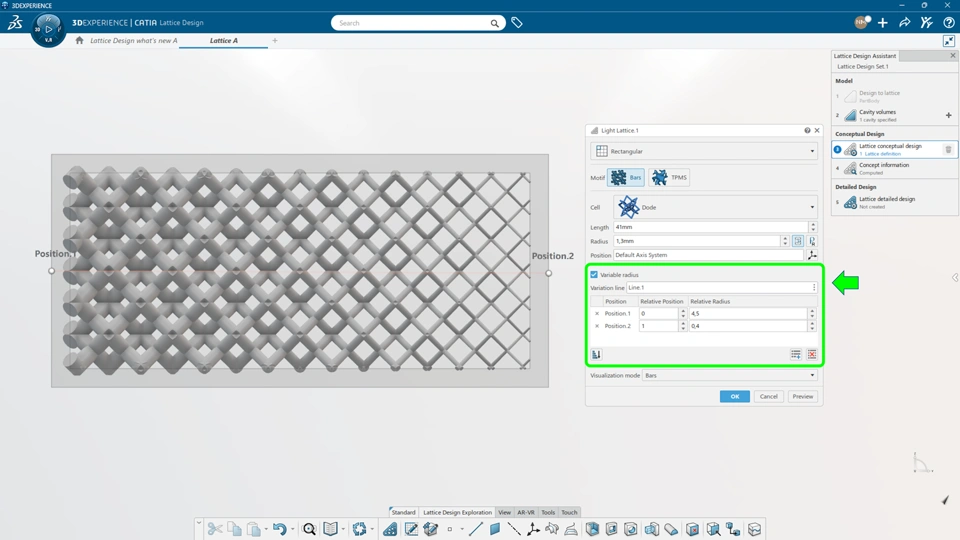Switch to the Touch toolbar tab

569,512
